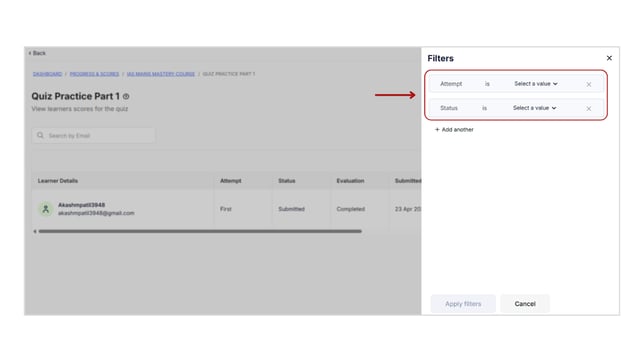Click the 'Completed' evaluation cell
The image size is (644, 362).
point(351,209)
